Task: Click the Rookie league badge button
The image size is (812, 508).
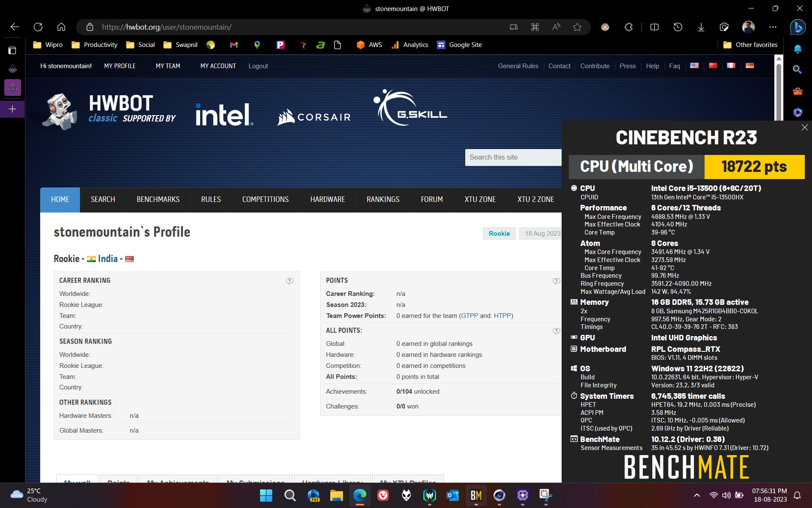Action: click(x=499, y=234)
